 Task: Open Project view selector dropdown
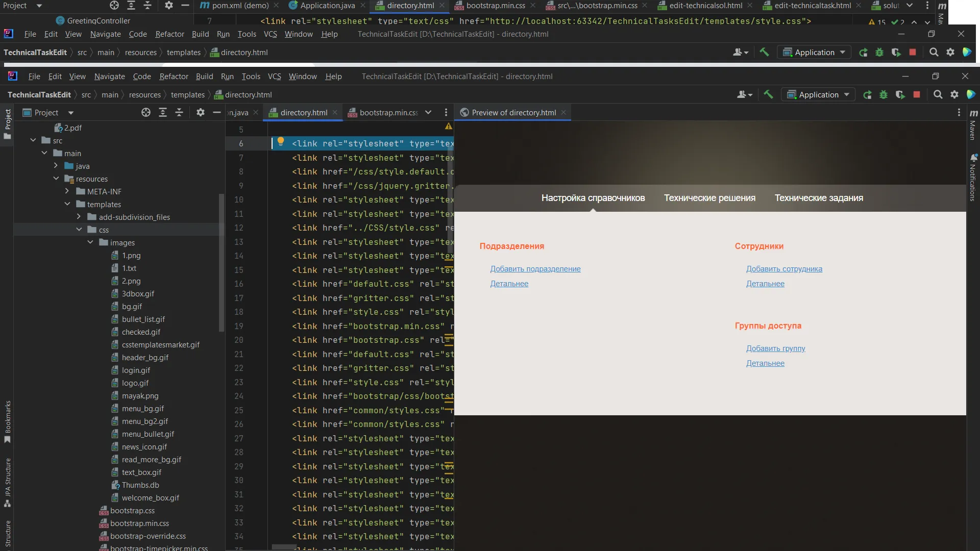[49, 113]
